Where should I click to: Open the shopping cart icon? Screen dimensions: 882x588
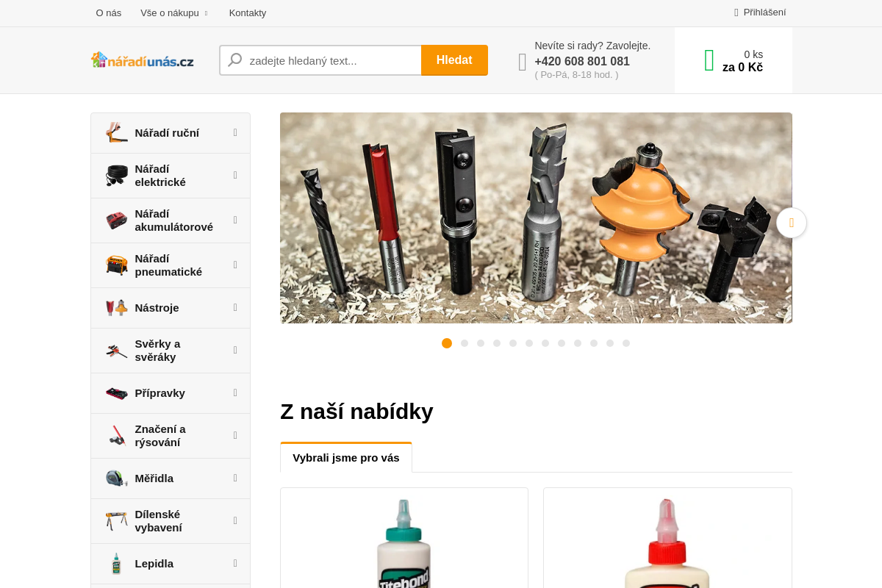709,60
